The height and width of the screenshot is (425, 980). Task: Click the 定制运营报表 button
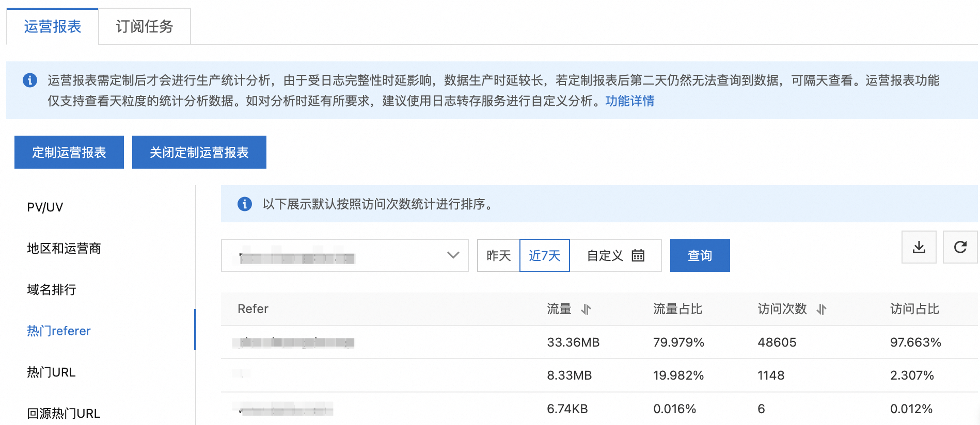point(69,152)
